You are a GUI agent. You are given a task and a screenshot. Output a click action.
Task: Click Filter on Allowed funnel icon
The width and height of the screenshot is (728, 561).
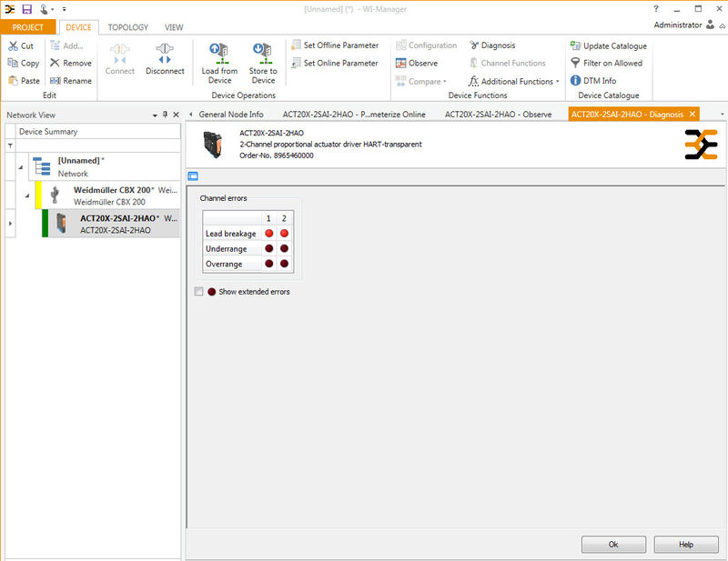pyautogui.click(x=575, y=64)
